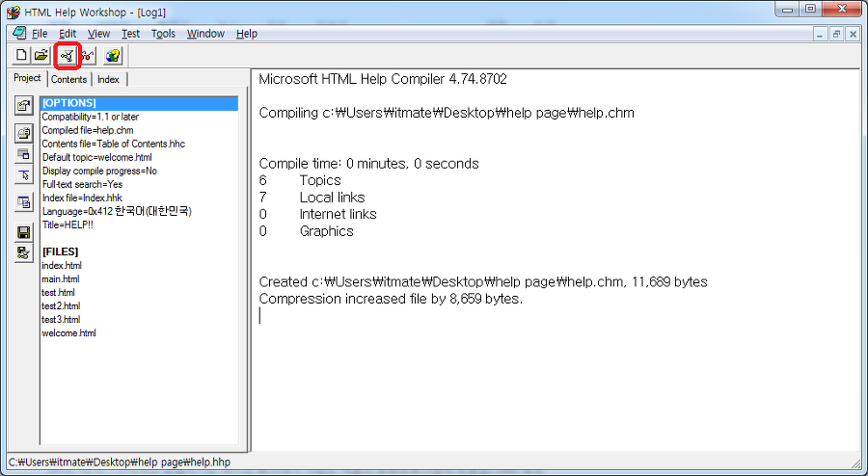Close the inner Log1 document window
Screen dimensions: 868x476
[852, 34]
